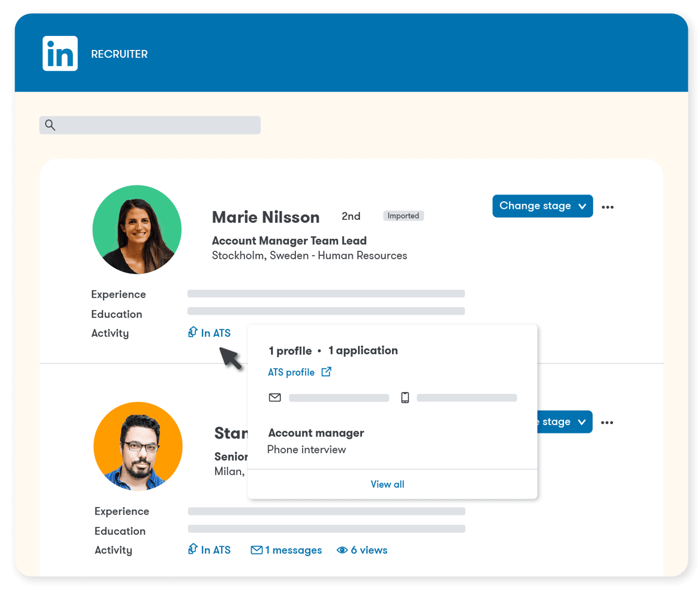Click the message envelope icon in Stan's activity row

256,550
